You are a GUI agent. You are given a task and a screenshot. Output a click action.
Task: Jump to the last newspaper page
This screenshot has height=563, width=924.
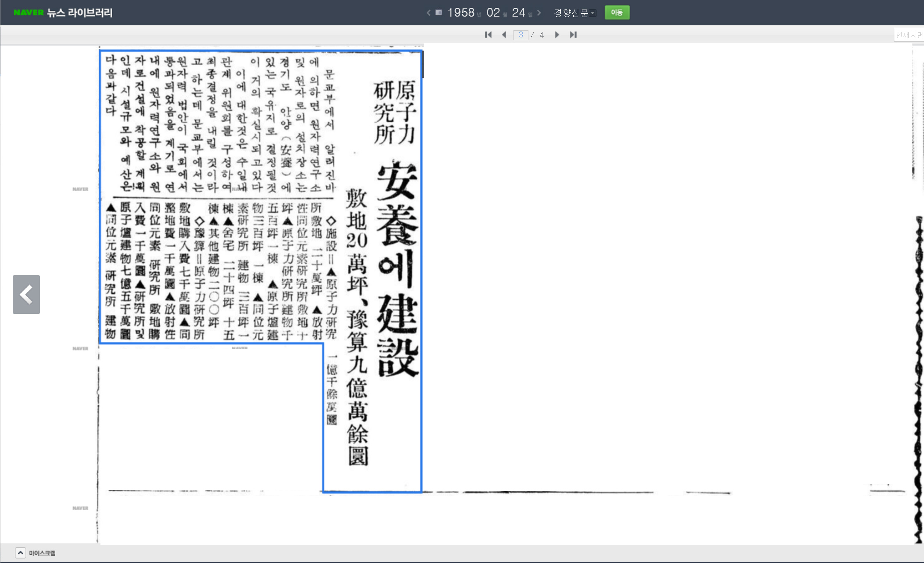coord(573,35)
